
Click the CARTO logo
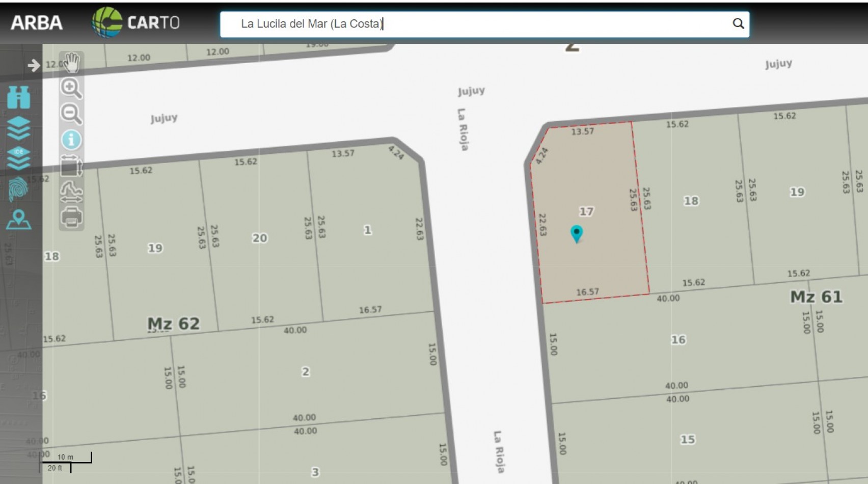135,22
